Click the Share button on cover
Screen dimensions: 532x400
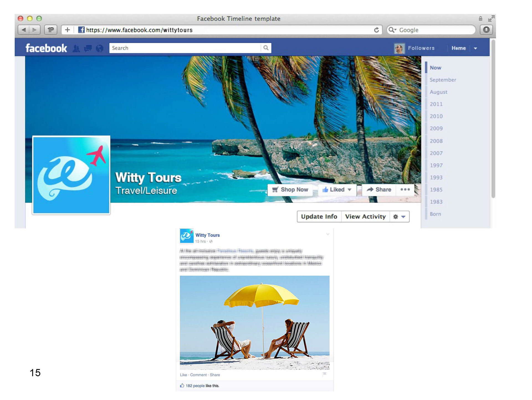[x=379, y=190]
